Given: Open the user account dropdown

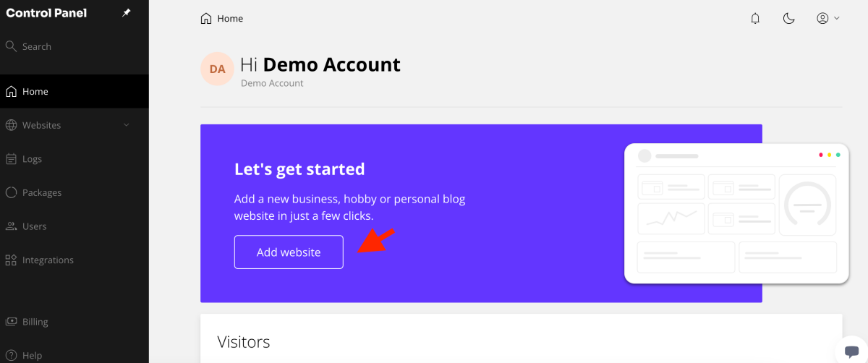Looking at the screenshot, I should 827,19.
